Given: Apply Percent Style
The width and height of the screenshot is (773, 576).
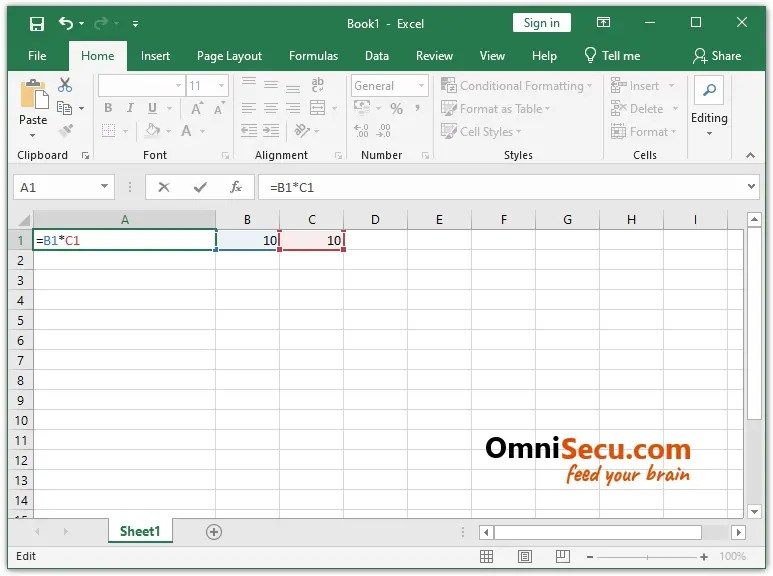Looking at the screenshot, I should pos(396,108).
